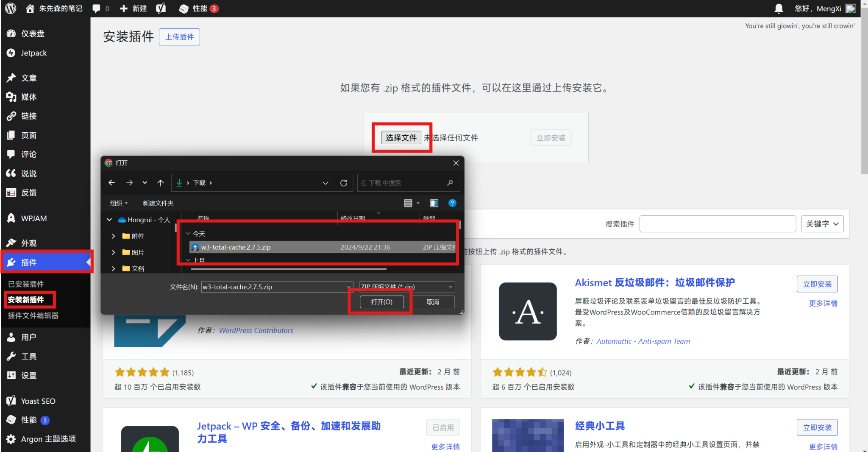Click the 选择文件 button
The image size is (868, 452).
point(401,138)
